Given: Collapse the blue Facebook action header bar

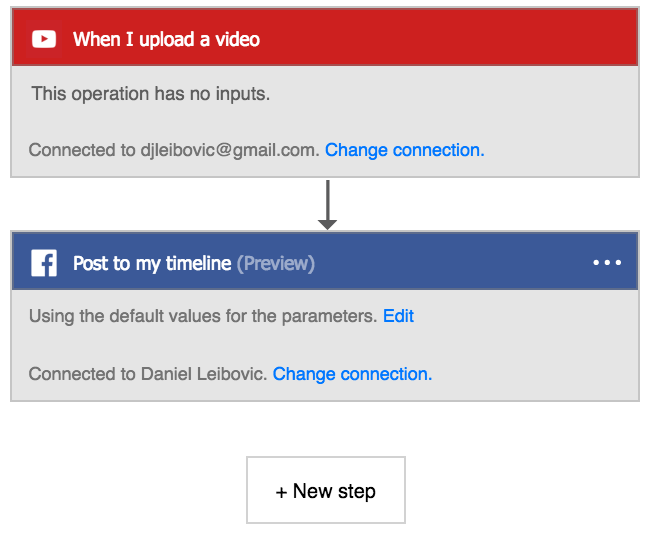Looking at the screenshot, I should pos(450,263).
